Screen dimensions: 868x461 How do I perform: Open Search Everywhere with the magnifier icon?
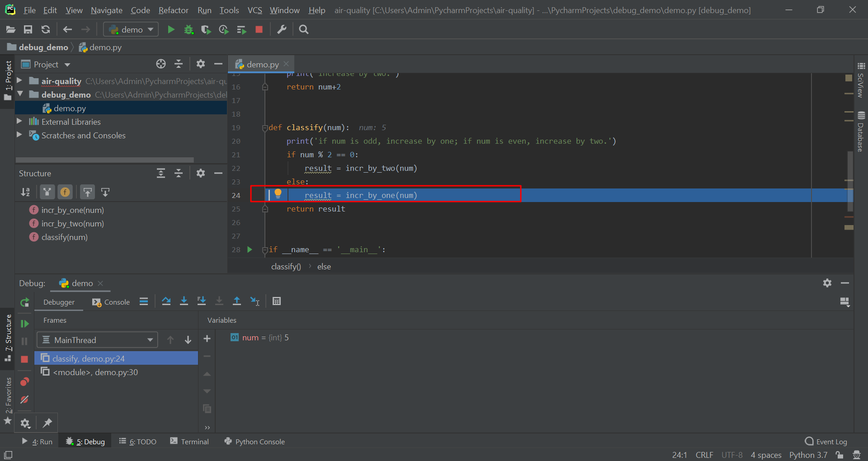303,29
